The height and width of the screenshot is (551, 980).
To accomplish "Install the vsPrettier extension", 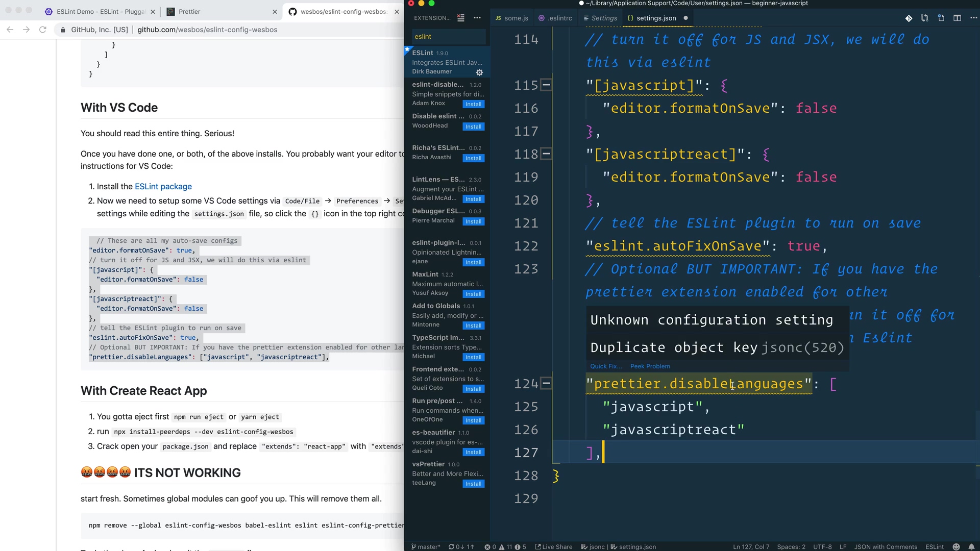I will click(473, 484).
